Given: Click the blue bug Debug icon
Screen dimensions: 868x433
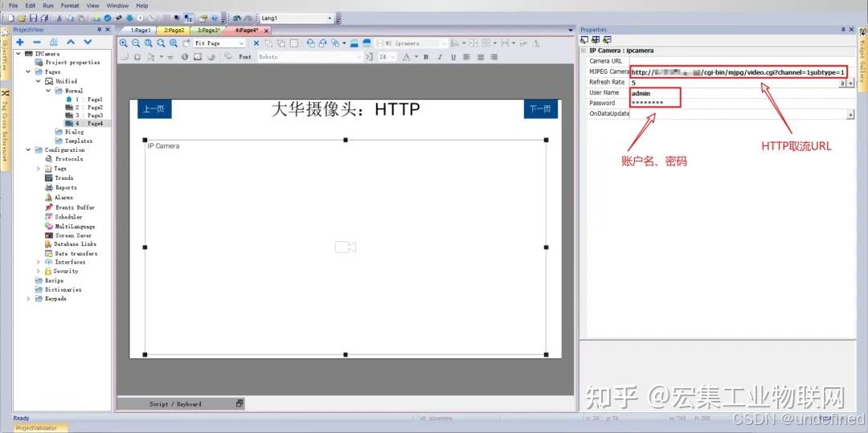Looking at the screenshot, I should coord(129,18).
